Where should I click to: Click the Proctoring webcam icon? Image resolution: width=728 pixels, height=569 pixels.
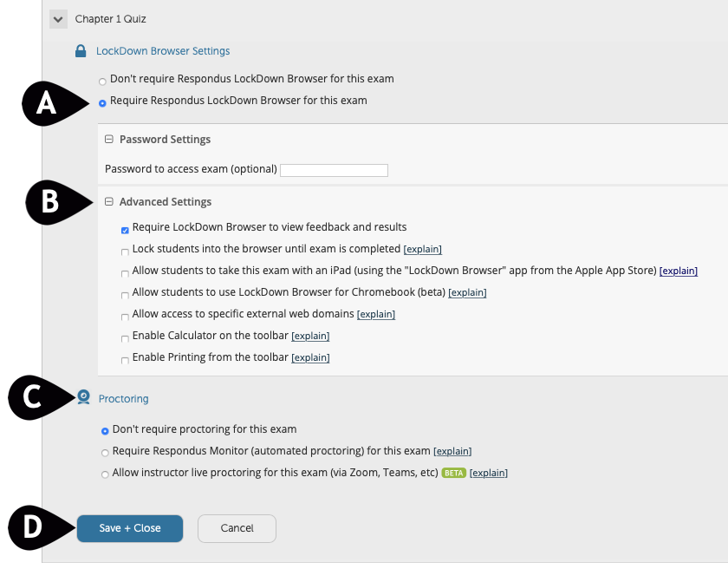click(84, 397)
